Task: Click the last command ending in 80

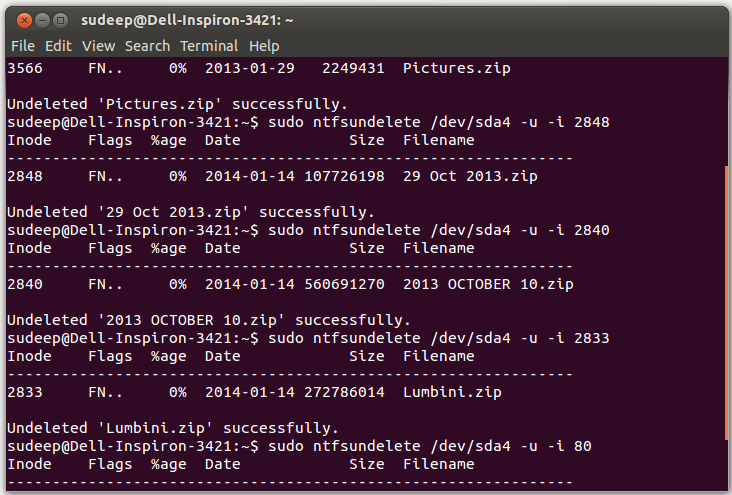Action: [429, 446]
